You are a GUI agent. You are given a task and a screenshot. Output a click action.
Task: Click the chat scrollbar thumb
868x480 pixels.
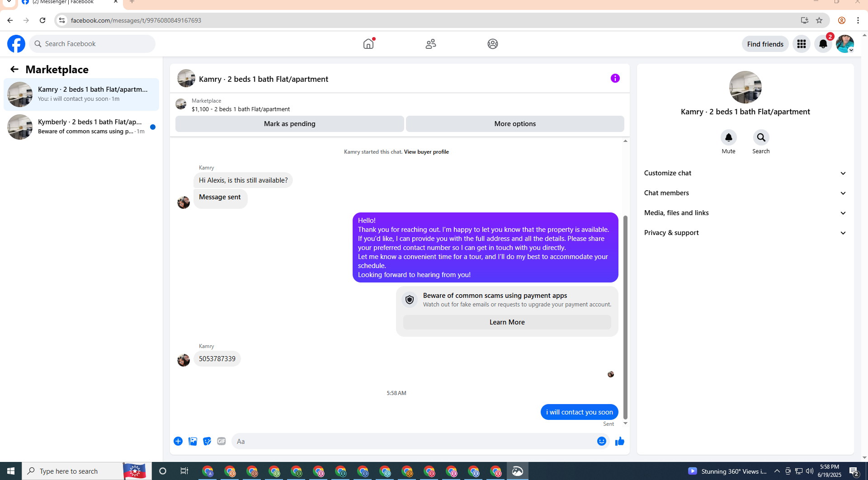625,316
